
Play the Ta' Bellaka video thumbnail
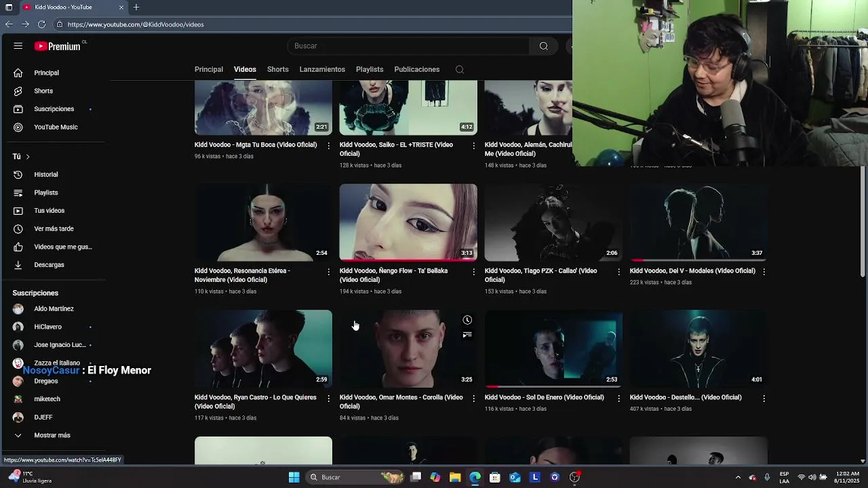click(408, 222)
